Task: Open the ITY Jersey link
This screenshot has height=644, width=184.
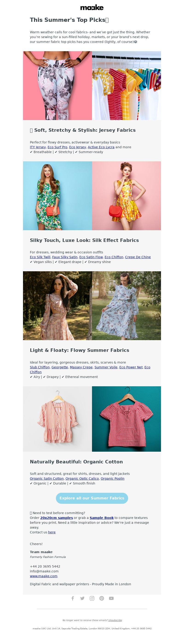Action: click(x=38, y=147)
